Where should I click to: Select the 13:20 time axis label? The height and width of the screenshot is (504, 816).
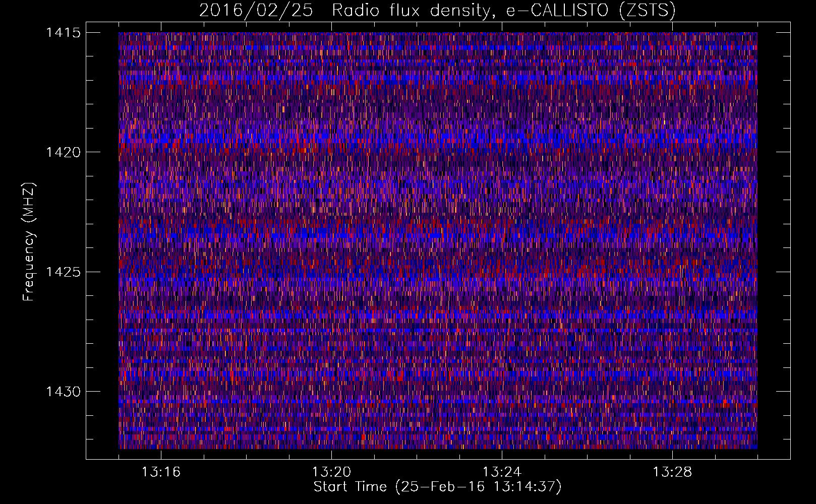coord(331,472)
